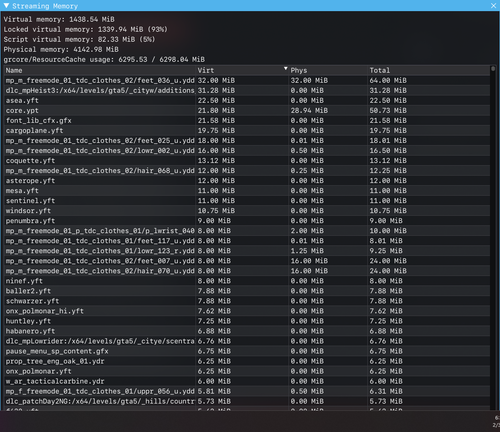Screen dimensions: 500x432
Task: Click the 28.94 MiB Phys value of core.ypt
Action: point(309,110)
